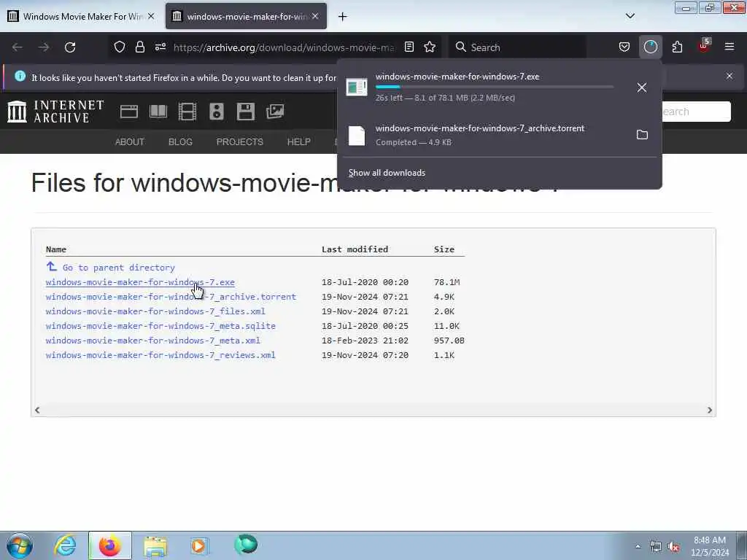Open Windows Explorer folder on taskbar
This screenshot has width=747, height=560.
(155, 545)
